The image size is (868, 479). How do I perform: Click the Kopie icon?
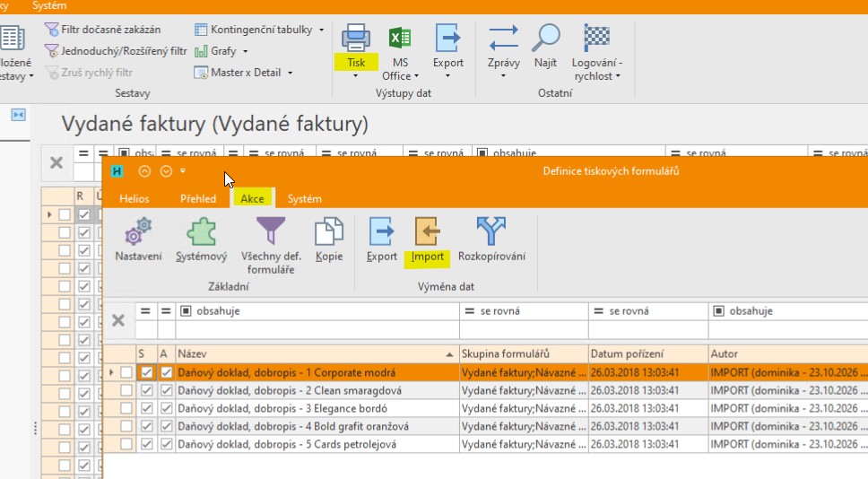[329, 231]
